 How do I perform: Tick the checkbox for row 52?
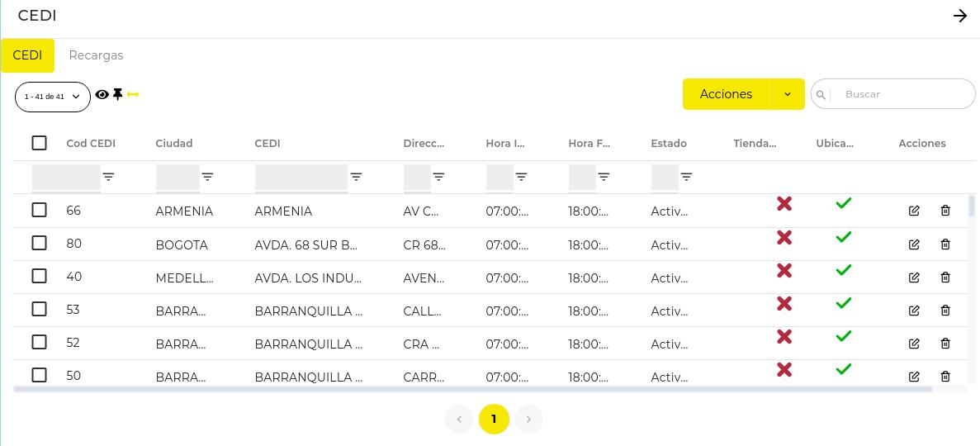coord(40,342)
